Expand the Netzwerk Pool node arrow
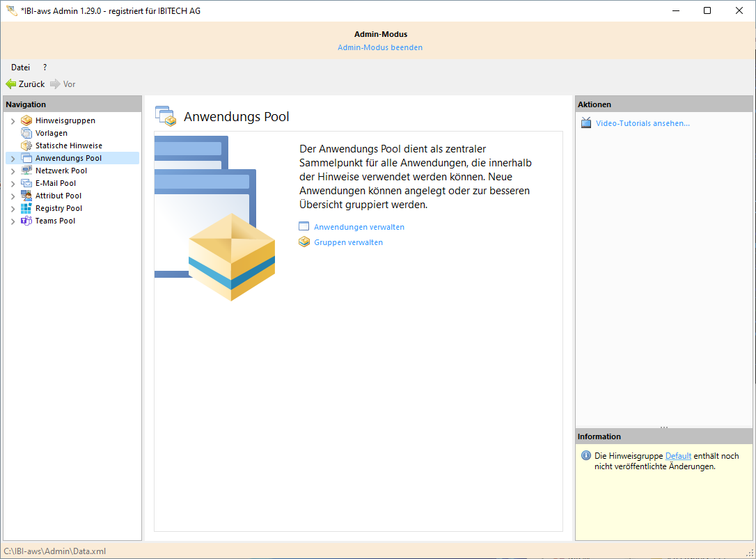The width and height of the screenshot is (756, 559). [x=13, y=171]
